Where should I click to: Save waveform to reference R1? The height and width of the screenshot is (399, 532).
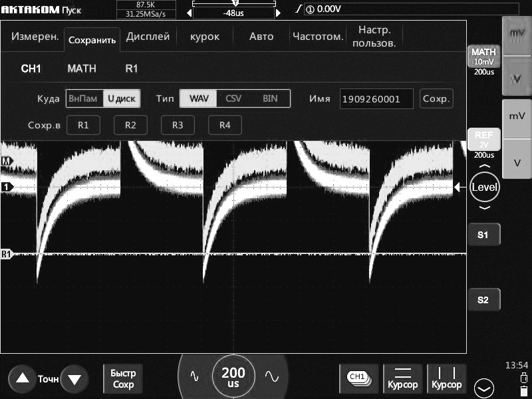[84, 125]
